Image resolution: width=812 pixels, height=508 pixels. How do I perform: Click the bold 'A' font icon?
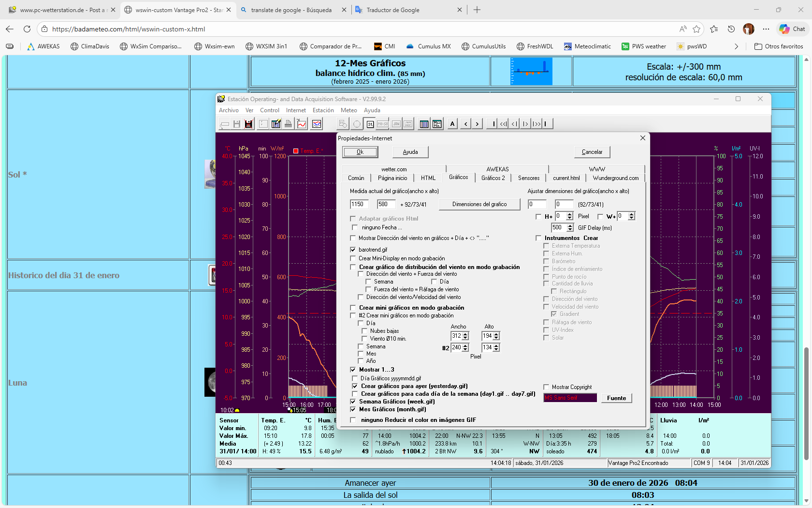(452, 124)
